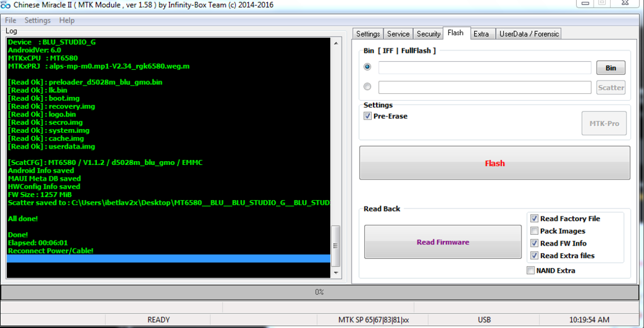Click the log panel scroll down arrow
The height and width of the screenshot is (328, 644).
coord(336,272)
